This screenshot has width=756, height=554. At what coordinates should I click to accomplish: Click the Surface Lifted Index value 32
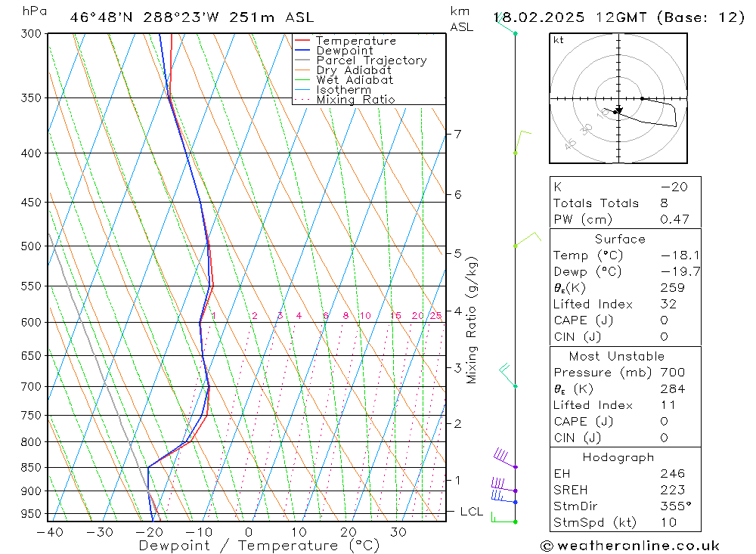tap(669, 305)
